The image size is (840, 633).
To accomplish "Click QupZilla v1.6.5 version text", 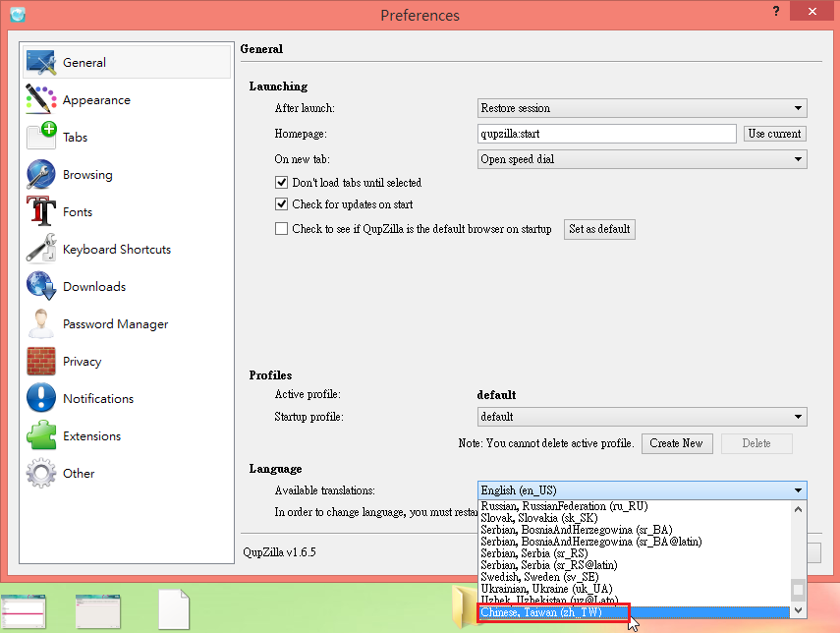I will 279,552.
